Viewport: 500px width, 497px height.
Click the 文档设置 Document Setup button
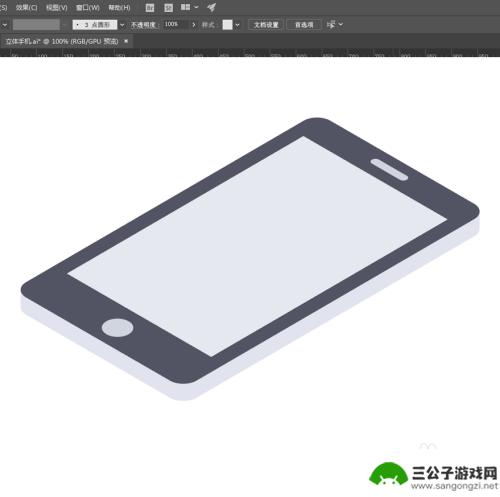coord(266,25)
